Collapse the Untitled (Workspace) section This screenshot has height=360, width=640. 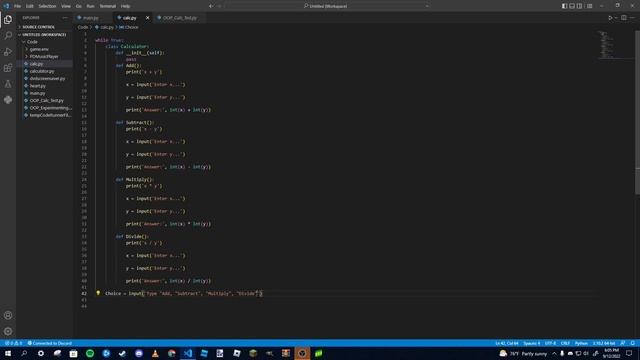[x=44, y=35]
